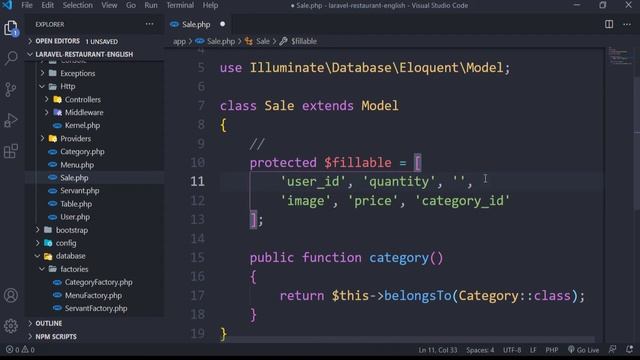Expand the Controllers folder
This screenshot has width=640, height=360.
pos(82,100)
